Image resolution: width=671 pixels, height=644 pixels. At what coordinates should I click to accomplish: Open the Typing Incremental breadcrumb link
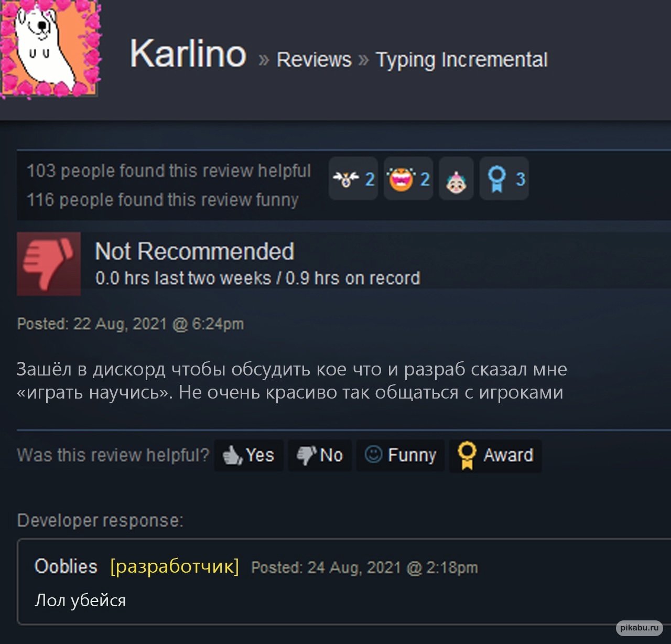click(x=462, y=60)
